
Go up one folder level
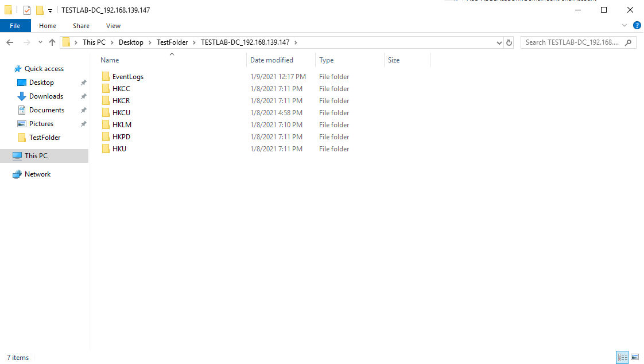52,42
